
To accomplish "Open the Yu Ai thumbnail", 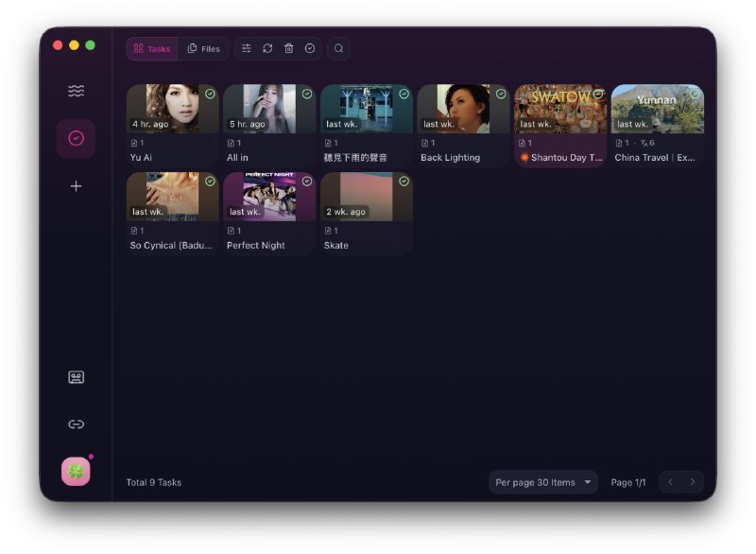I will point(172,109).
